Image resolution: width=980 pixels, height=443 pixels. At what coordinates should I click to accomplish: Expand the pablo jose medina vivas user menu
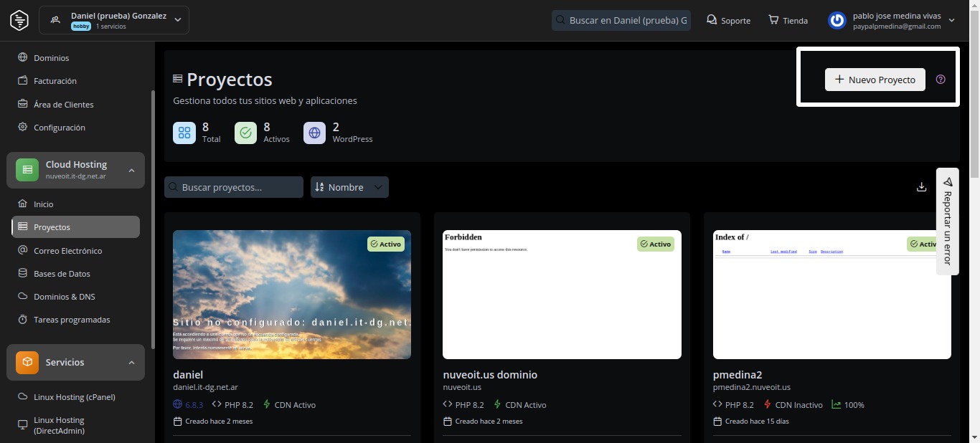[951, 20]
